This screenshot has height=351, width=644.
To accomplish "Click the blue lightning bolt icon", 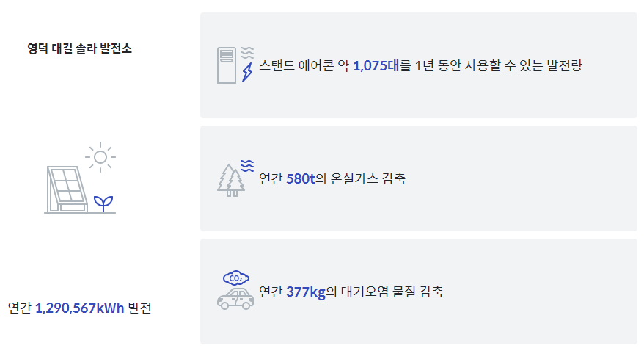I will tap(247, 73).
